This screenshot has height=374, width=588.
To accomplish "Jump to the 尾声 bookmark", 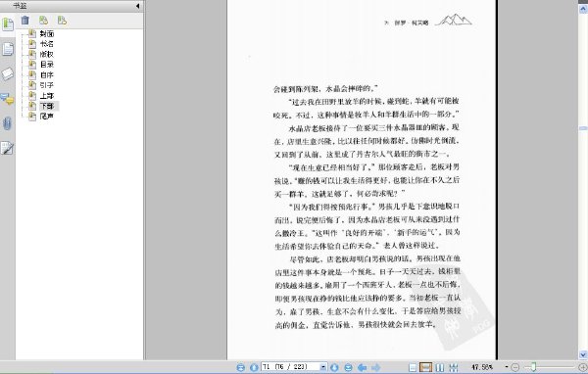I will pyautogui.click(x=47, y=117).
